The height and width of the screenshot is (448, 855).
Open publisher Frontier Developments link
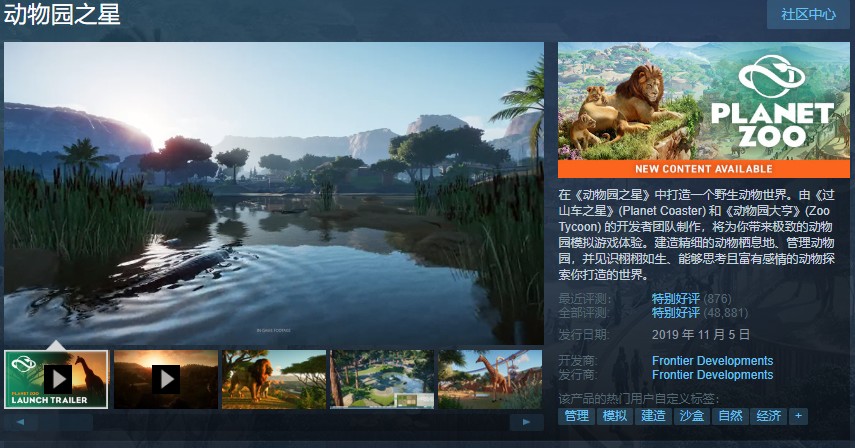coord(712,375)
